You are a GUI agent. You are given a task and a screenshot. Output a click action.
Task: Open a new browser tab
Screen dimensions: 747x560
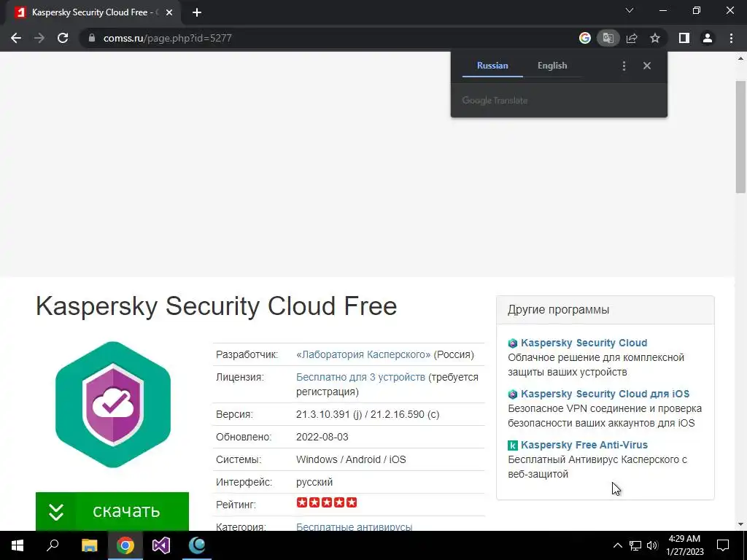[x=197, y=13]
